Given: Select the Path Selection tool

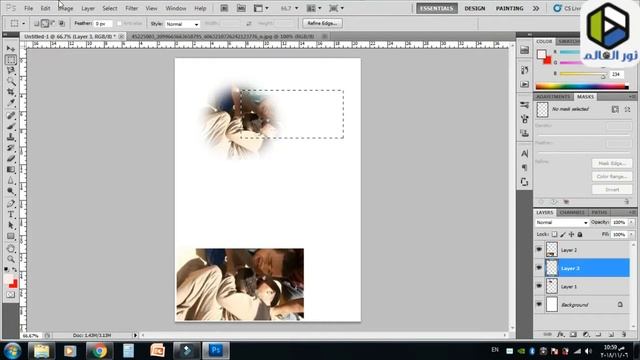Looking at the screenshot, I should [11, 225].
